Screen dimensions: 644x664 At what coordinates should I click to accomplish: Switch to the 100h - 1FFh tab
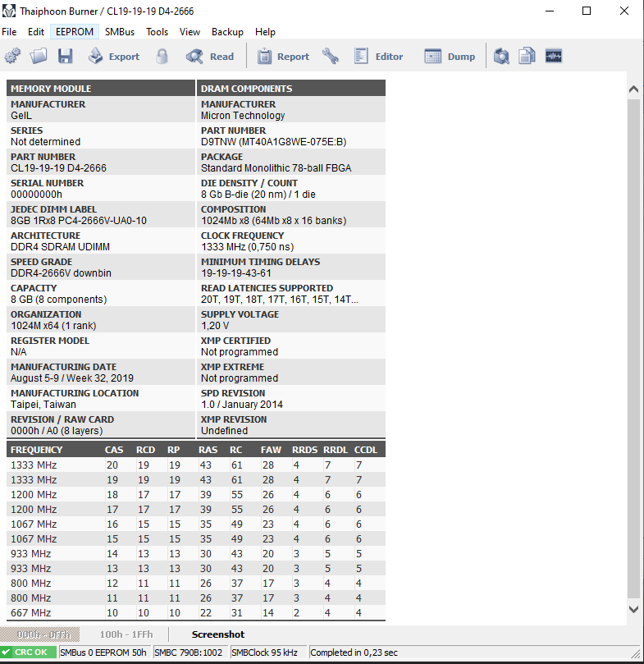point(126,634)
